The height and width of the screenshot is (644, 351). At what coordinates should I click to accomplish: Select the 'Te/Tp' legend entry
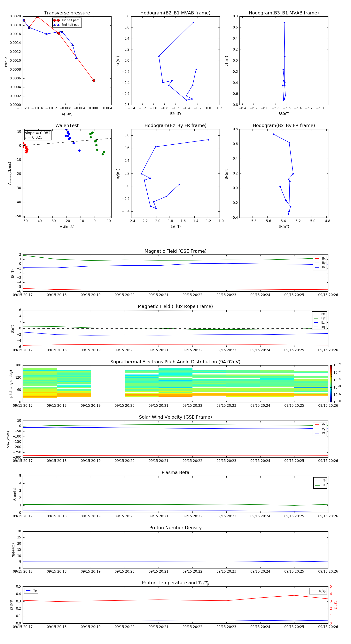click(x=318, y=591)
